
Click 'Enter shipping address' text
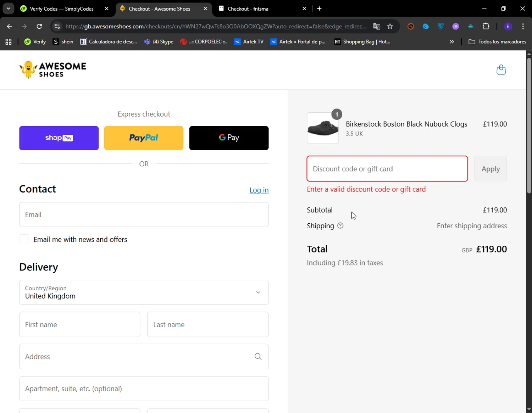click(472, 226)
